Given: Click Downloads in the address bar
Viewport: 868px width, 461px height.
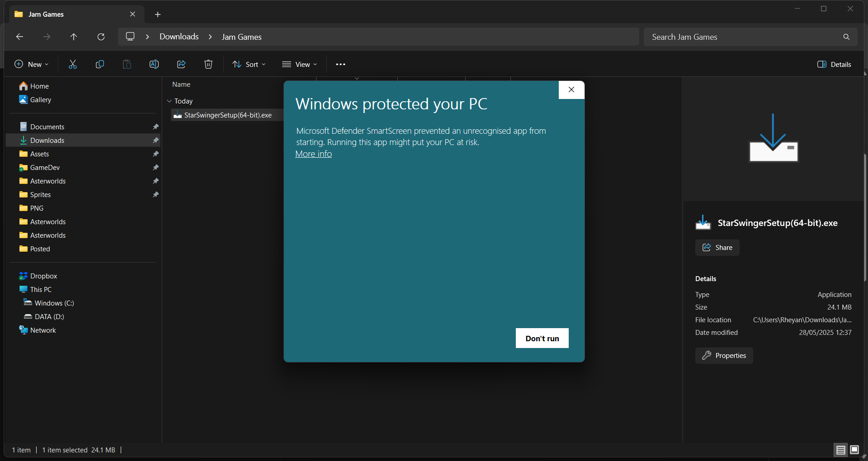Looking at the screenshot, I should coord(179,37).
